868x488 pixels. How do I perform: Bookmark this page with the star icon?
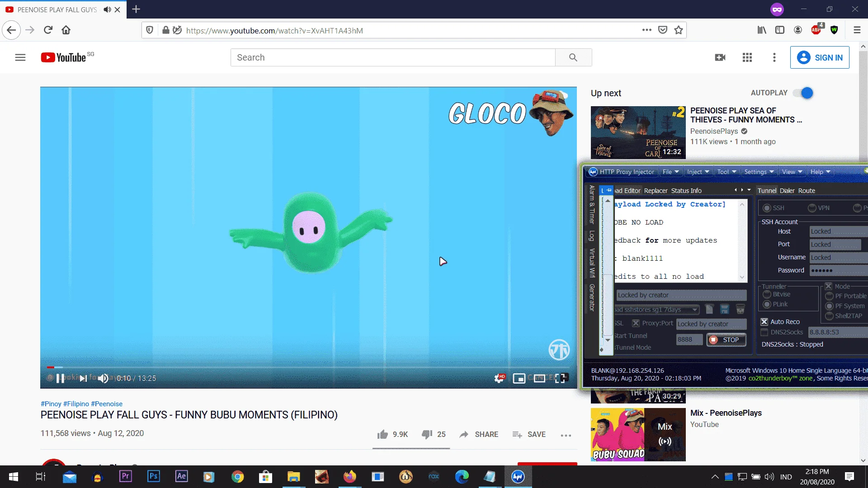coord(679,30)
